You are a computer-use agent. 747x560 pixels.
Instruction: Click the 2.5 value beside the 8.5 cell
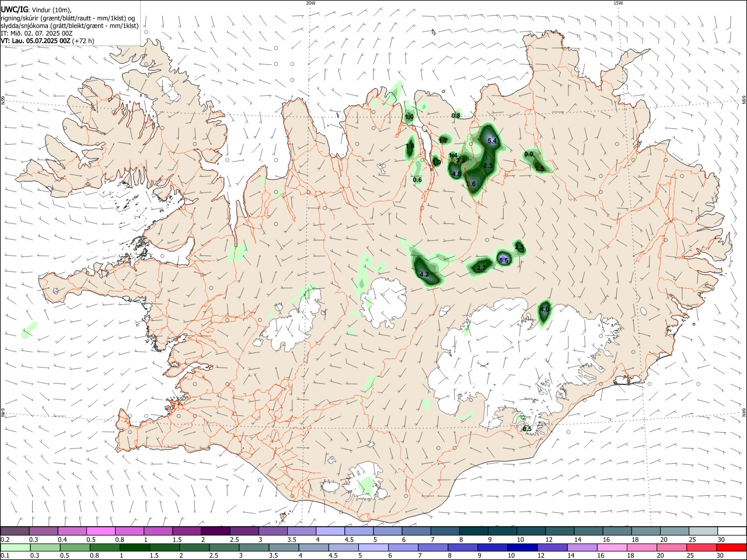(519, 248)
